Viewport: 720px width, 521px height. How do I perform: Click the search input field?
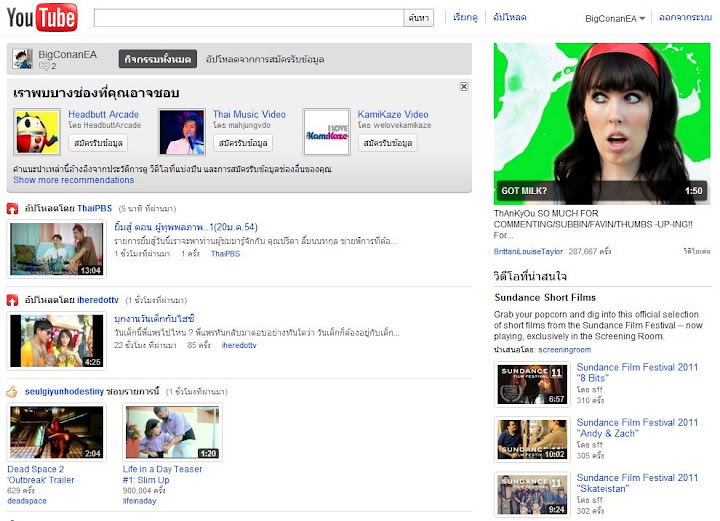(249, 18)
